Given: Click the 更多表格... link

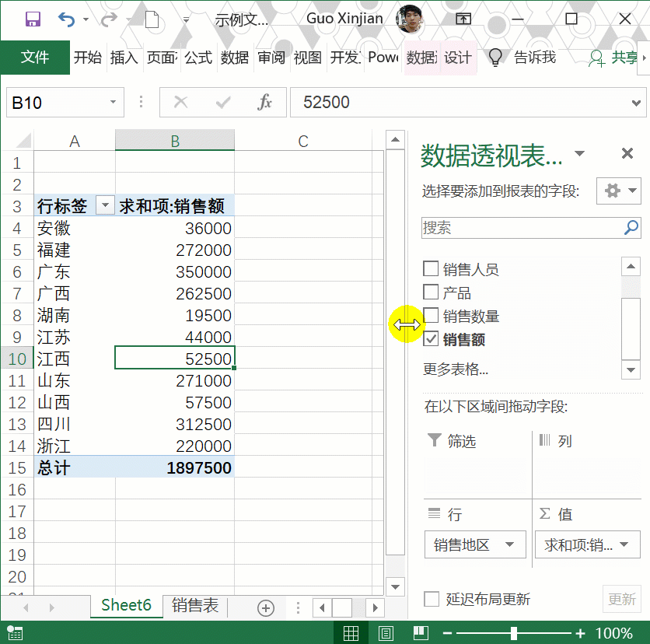Looking at the screenshot, I should 456,369.
